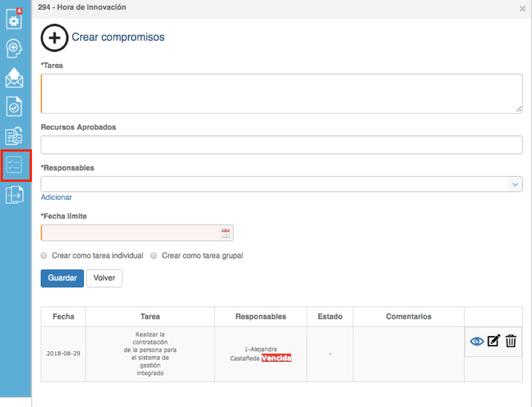Open calendar picker for Fecha límite
Screen dimensions: 532x407
point(225,233)
